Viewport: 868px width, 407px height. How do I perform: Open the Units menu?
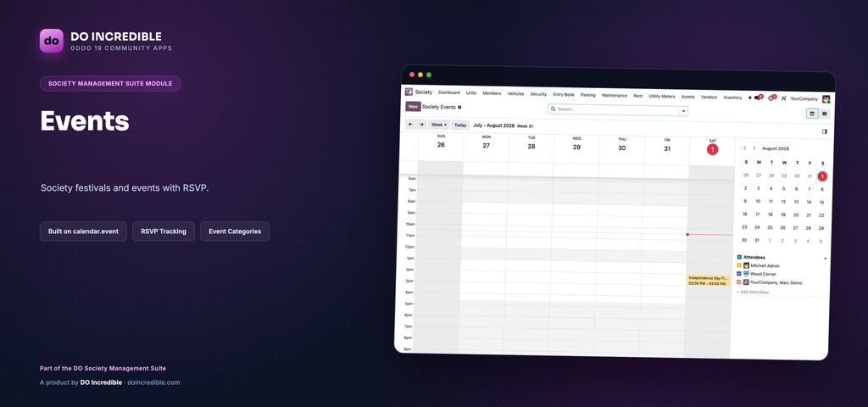(x=471, y=93)
